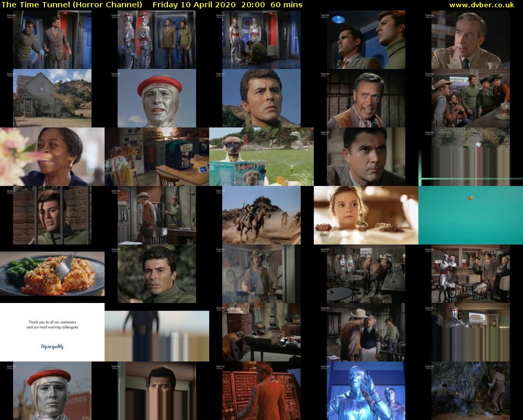The height and width of the screenshot is (420, 523).
Task: Open close-up thumbnail of dark-haired man against sky
Action: (x=261, y=98)
